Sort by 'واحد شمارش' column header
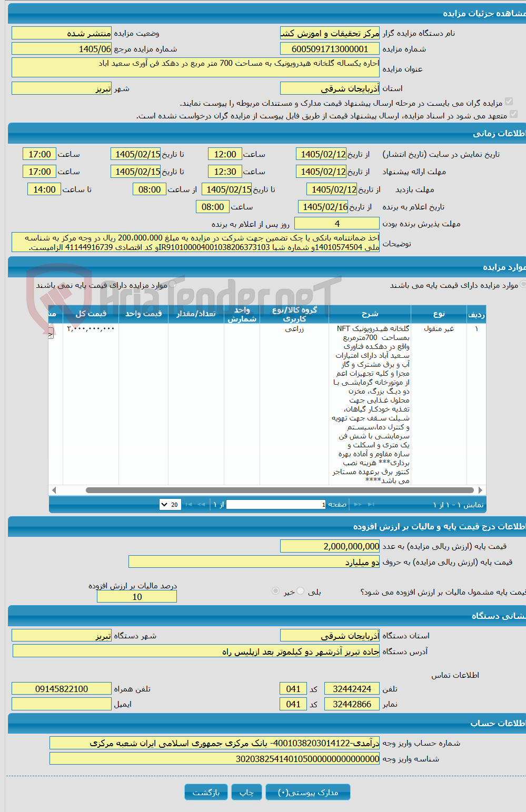The image size is (526, 812). (x=242, y=314)
